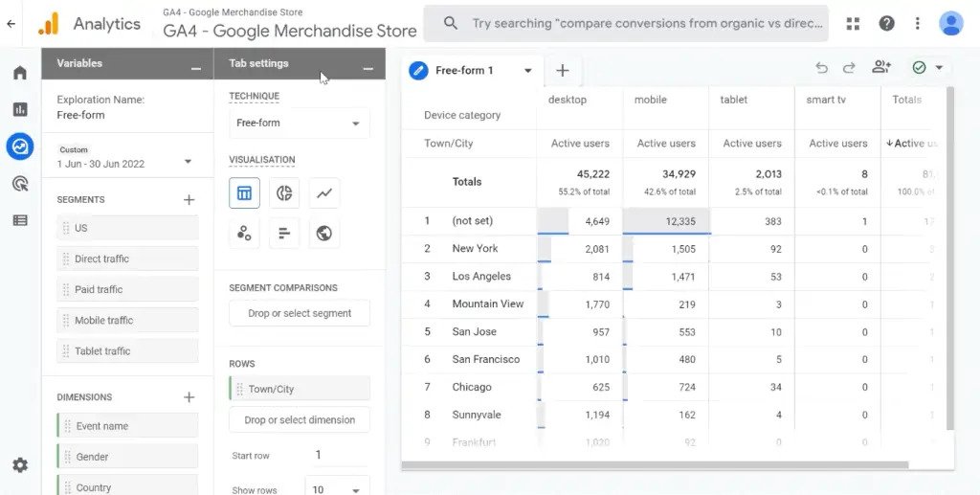Focus the Analytics search box
Screen dimensions: 980x495
click(626, 24)
